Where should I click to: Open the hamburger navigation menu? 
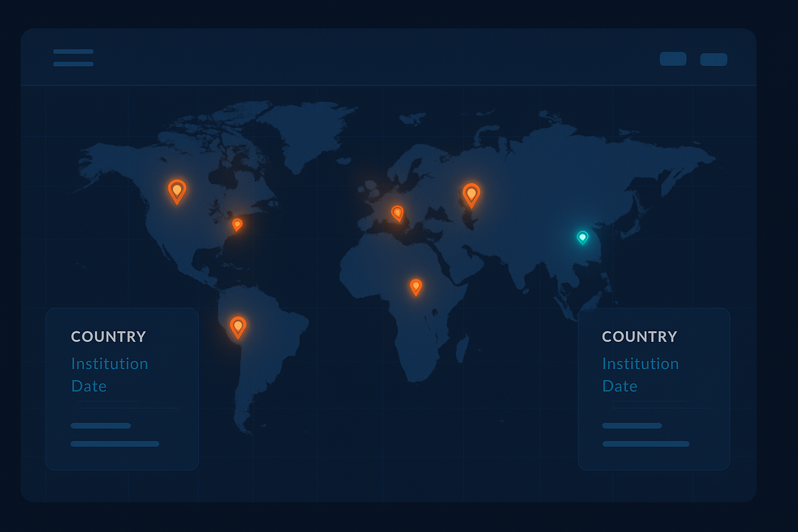73,58
